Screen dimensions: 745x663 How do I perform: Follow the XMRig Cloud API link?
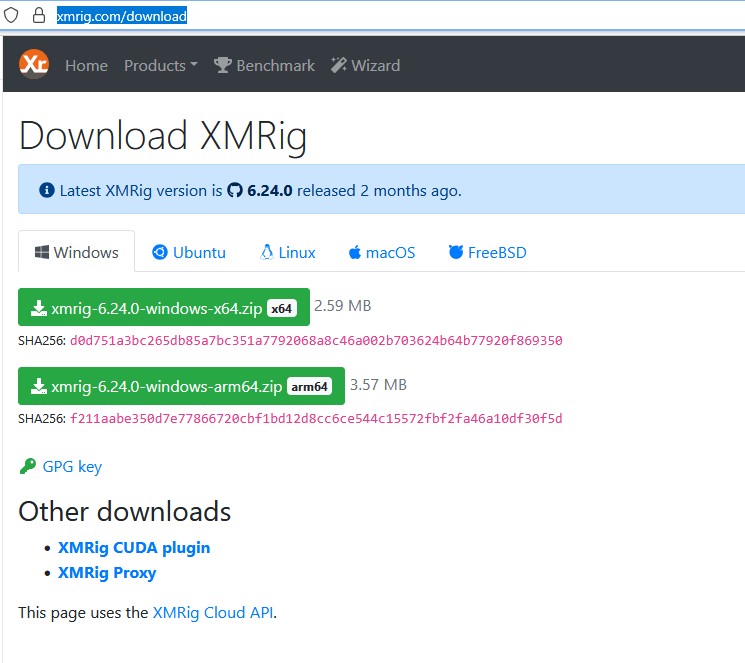tap(213, 612)
